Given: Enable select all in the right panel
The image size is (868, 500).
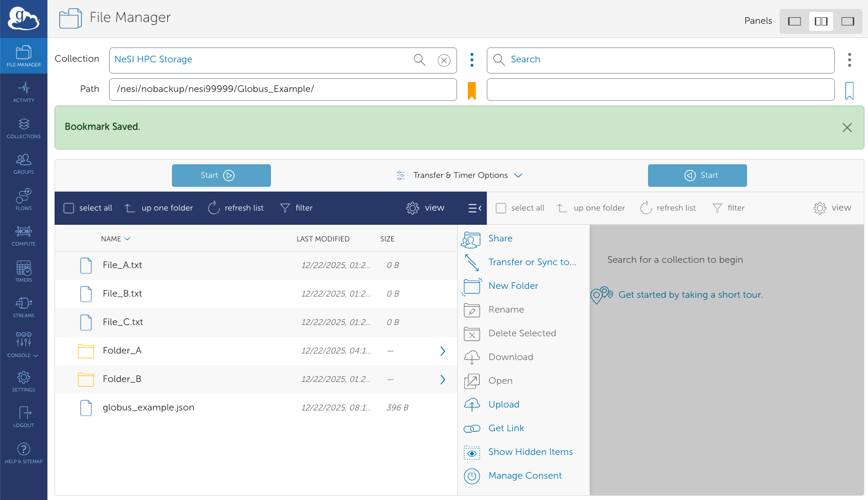Looking at the screenshot, I should (501, 208).
